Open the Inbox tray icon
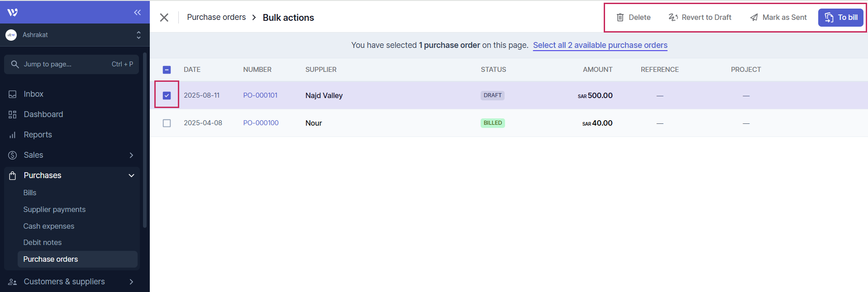868x292 pixels. pos(13,94)
